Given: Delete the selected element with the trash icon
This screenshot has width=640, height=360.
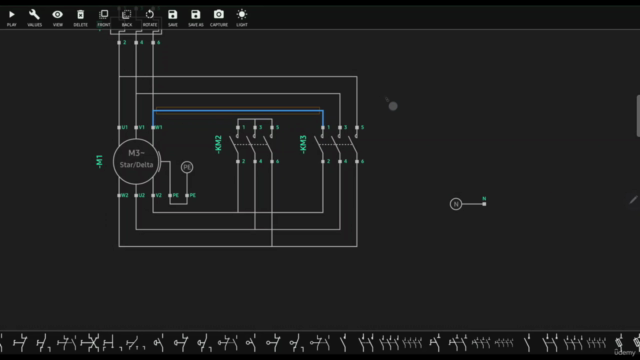Looking at the screenshot, I should click(x=80, y=18).
